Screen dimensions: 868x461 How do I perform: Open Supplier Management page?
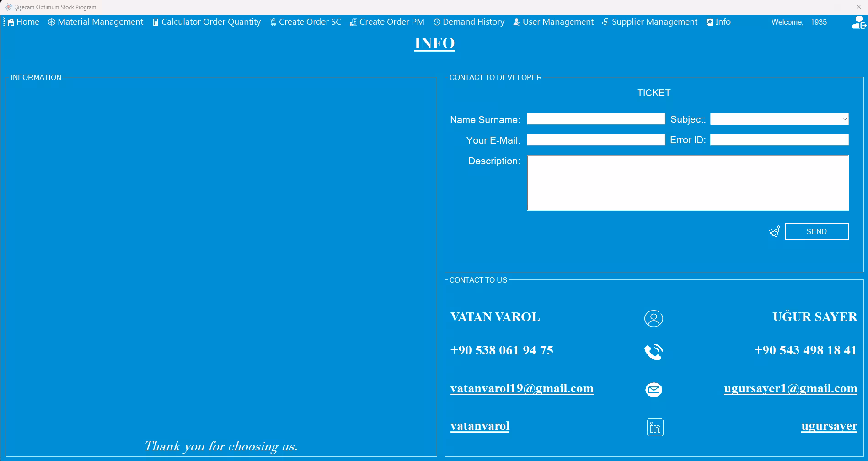coord(650,22)
